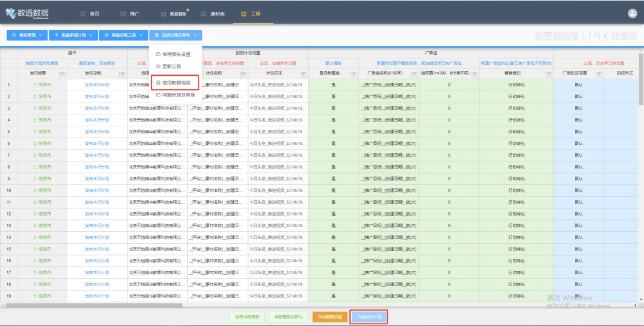This screenshot has width=644, height=326.
Task: Open the user avatar icon
Action: [632, 13]
